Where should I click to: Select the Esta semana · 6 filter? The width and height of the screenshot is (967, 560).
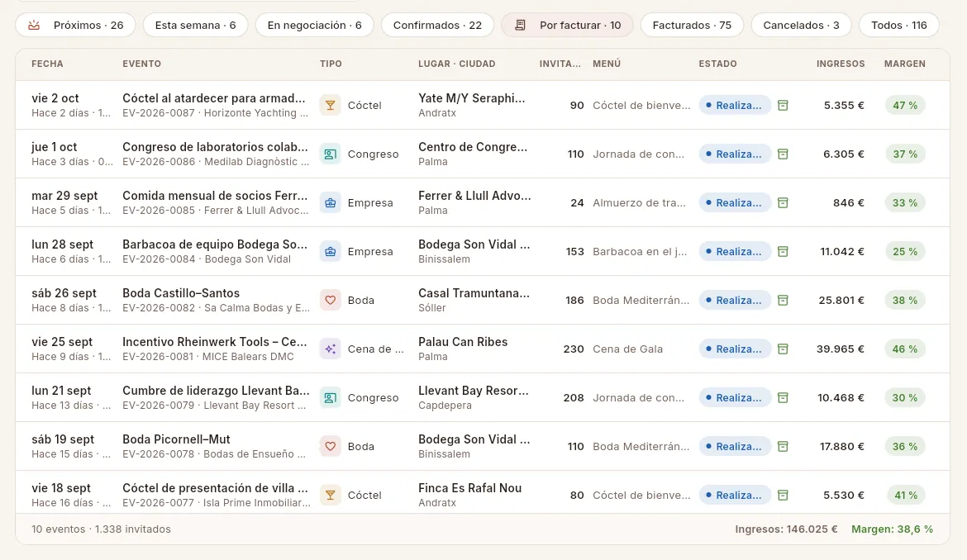coord(196,26)
